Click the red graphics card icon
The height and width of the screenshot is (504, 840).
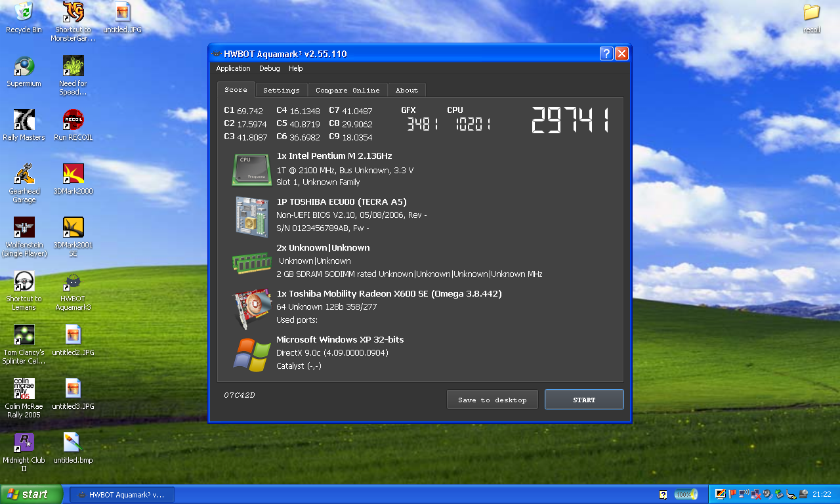(253, 308)
